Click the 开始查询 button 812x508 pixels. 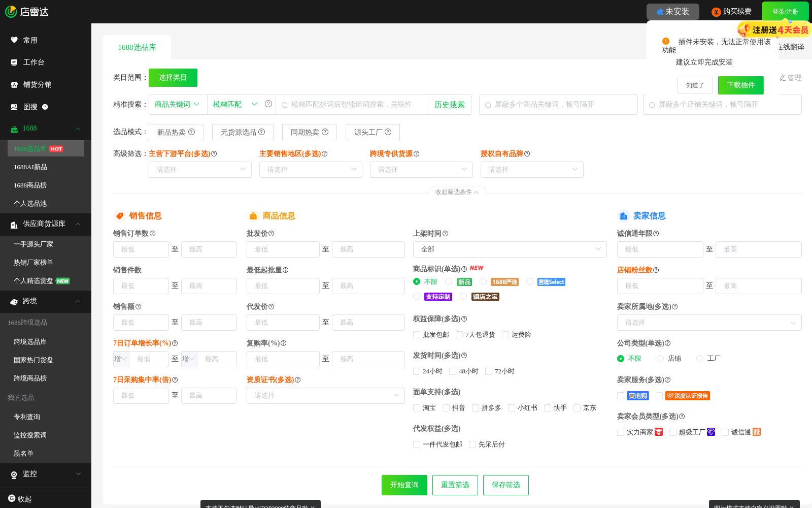[404, 485]
